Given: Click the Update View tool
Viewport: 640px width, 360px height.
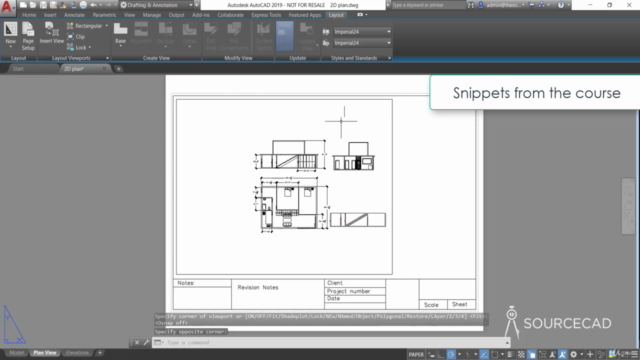Looking at the screenshot, I should 307,36.
